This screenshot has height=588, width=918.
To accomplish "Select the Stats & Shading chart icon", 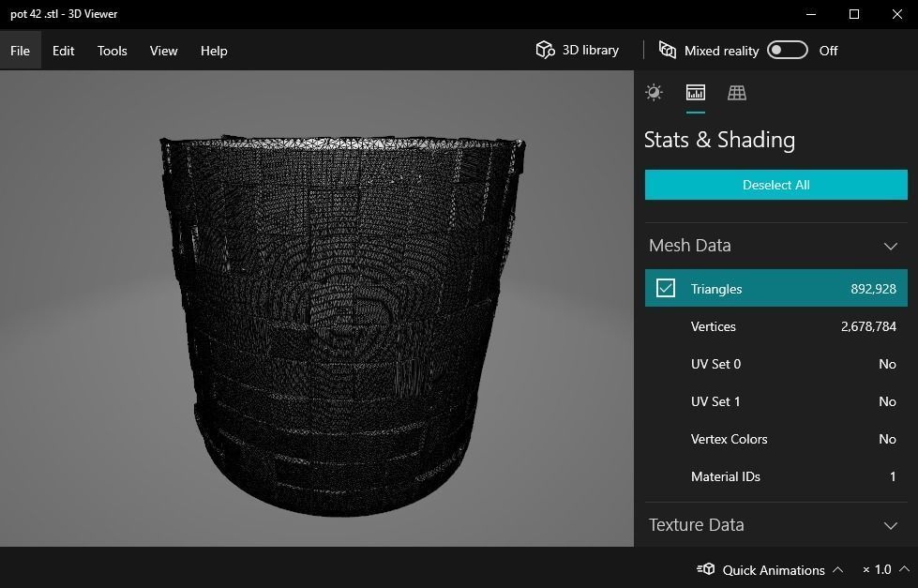I will tap(695, 92).
